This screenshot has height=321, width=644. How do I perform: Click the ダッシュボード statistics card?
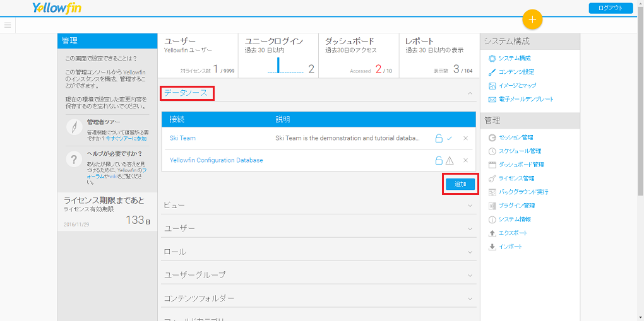click(x=359, y=56)
